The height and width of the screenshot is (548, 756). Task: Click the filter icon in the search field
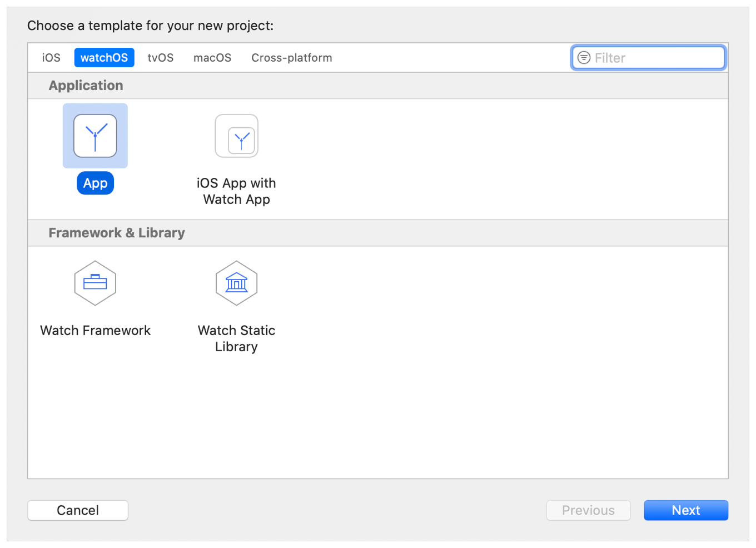coord(584,58)
